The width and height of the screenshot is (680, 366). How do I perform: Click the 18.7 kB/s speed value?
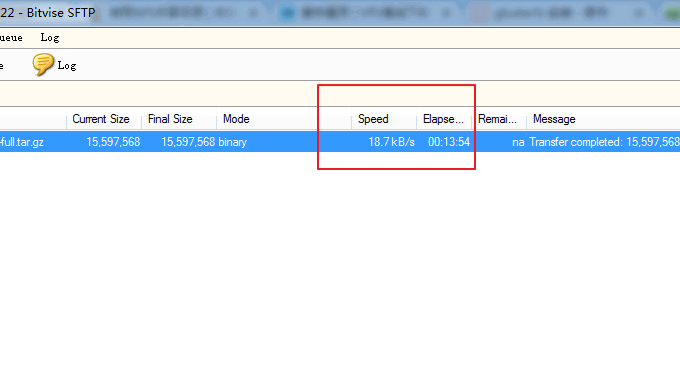391,142
